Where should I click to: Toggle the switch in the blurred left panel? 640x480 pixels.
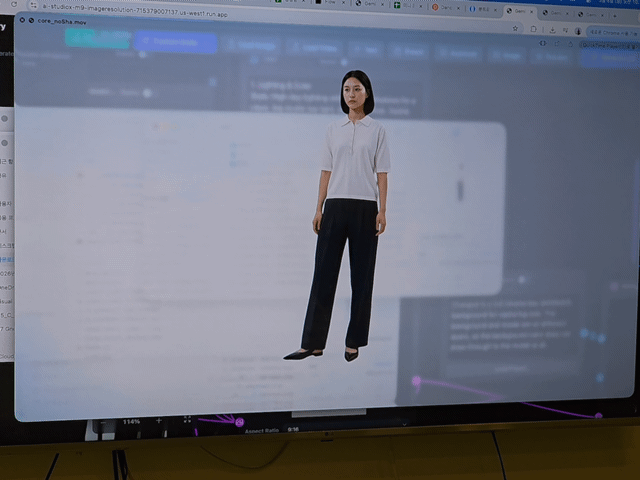tap(146, 93)
